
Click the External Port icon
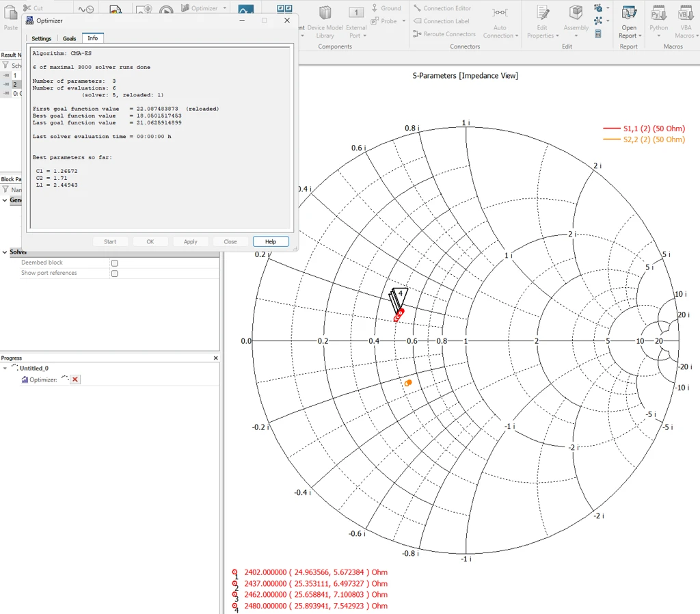click(355, 12)
